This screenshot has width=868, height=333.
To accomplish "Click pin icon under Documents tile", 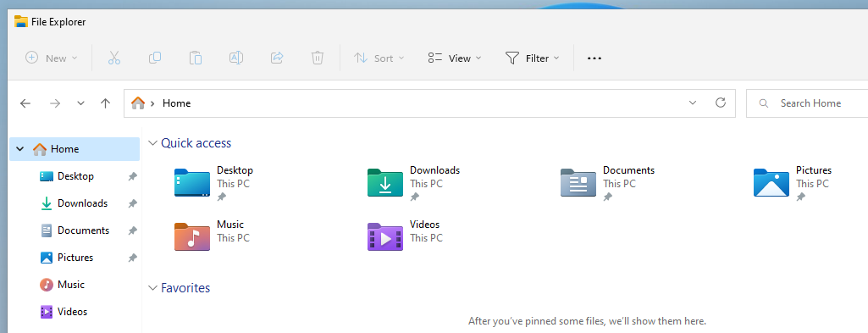I will coord(608,197).
